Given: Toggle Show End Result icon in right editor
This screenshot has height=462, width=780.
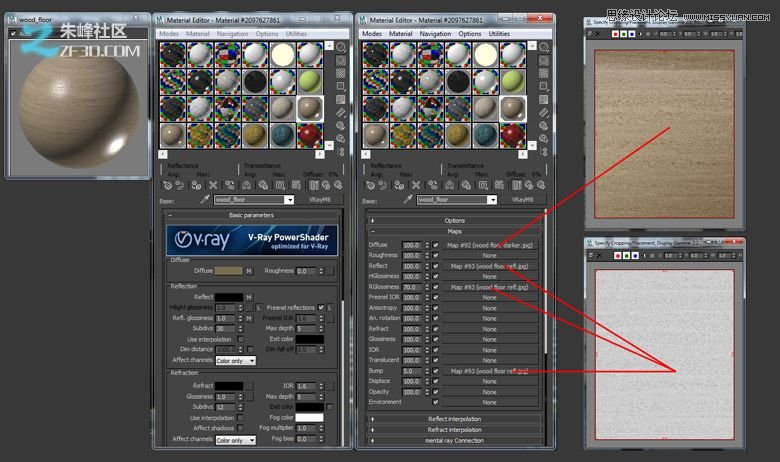Looking at the screenshot, I should 516,185.
